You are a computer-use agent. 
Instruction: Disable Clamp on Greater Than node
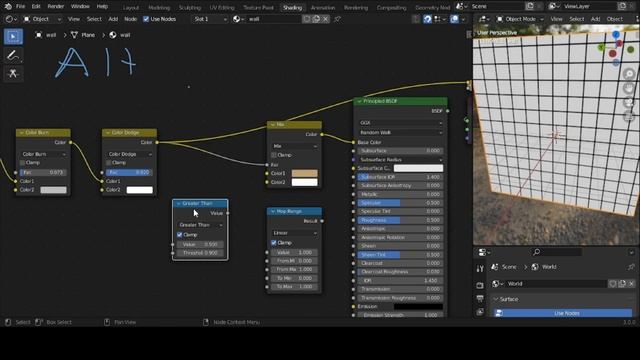180,235
